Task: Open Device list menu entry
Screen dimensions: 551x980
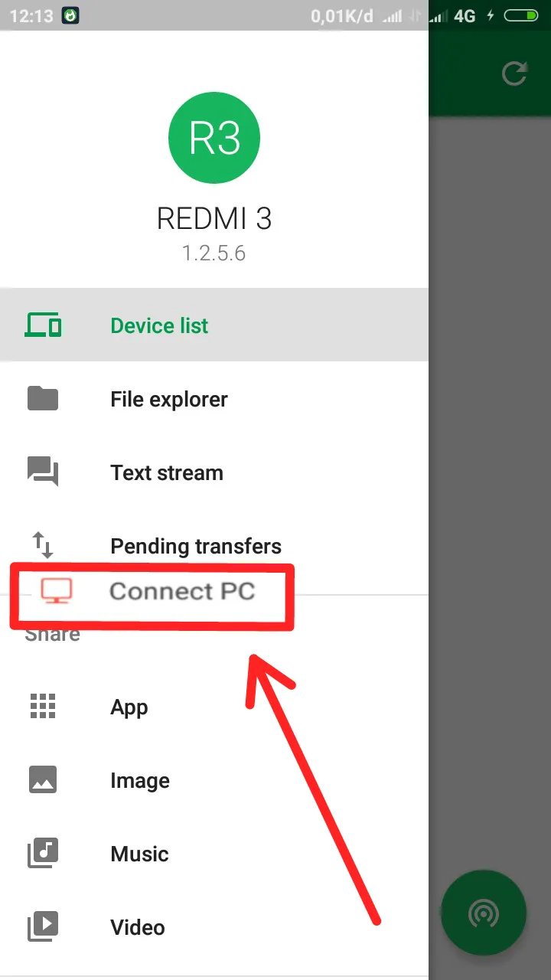Action: (x=214, y=325)
